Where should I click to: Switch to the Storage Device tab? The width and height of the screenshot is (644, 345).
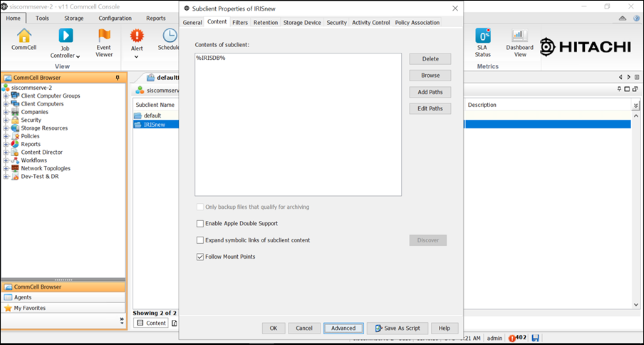tap(302, 23)
